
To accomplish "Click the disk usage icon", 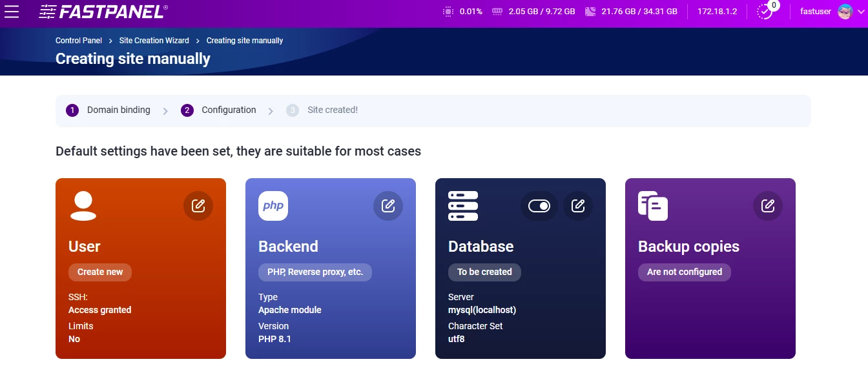I will pos(590,12).
